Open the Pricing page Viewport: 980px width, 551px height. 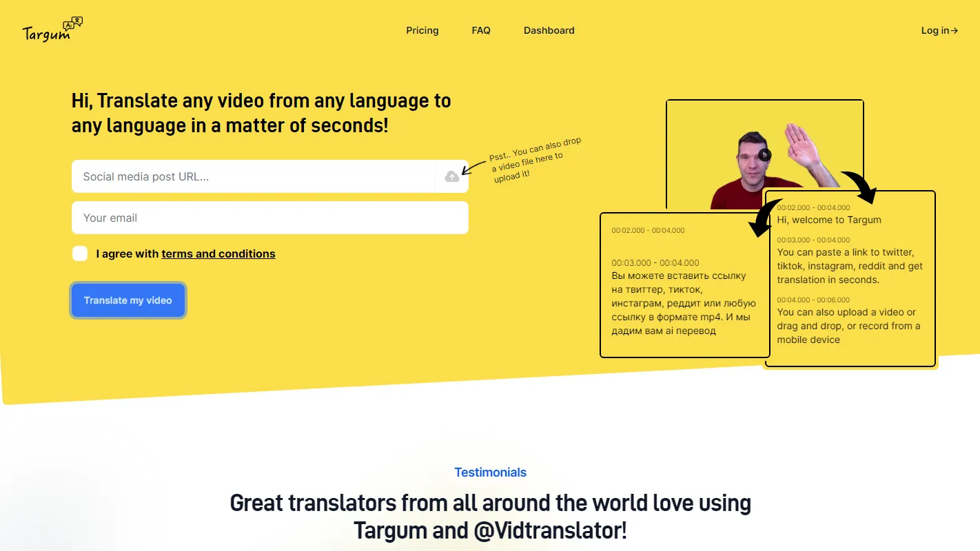(422, 30)
